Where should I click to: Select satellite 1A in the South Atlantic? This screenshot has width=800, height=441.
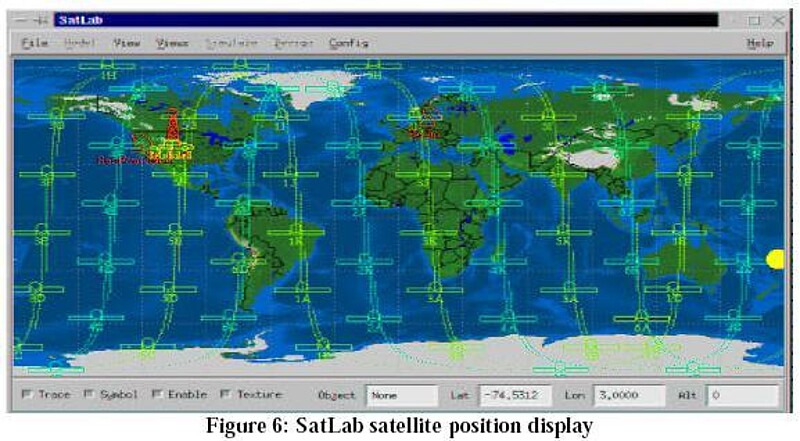302,291
